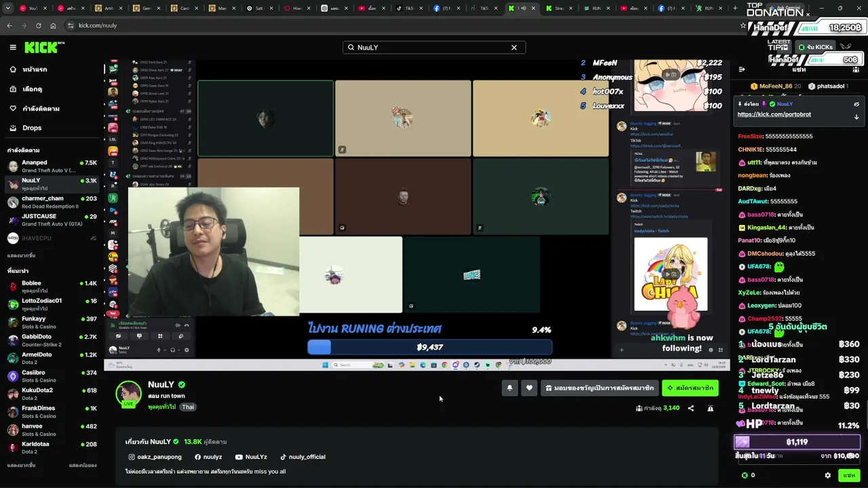Screen dimensions: 868x488
Task: Reload the browser page
Action: click(38, 25)
